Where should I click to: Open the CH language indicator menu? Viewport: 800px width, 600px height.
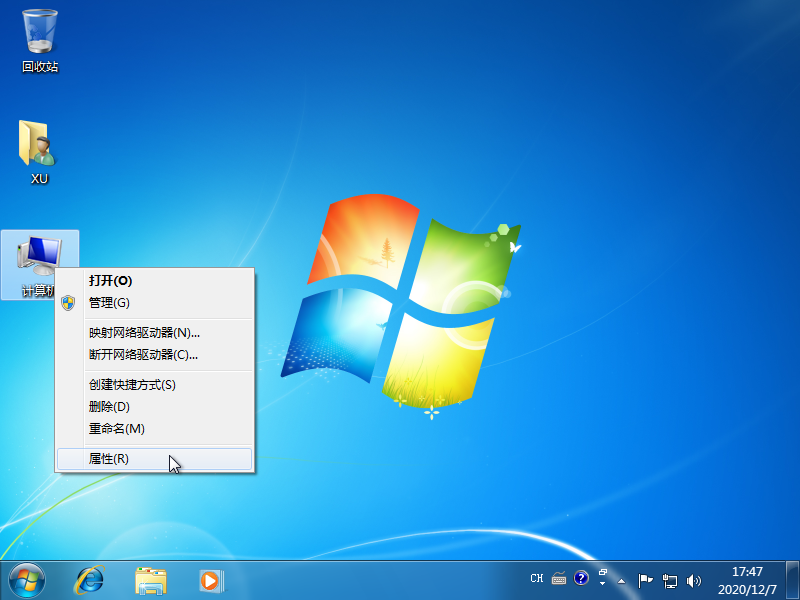(x=537, y=577)
